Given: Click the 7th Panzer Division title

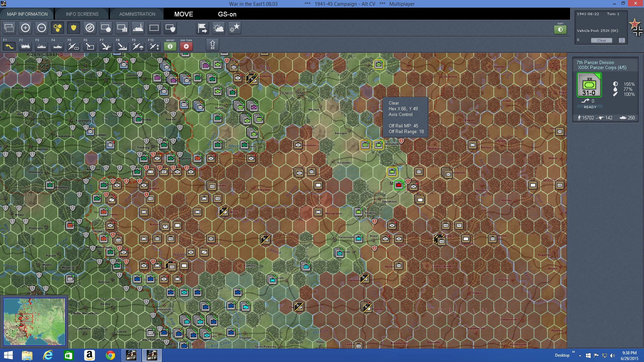Looking at the screenshot, I should coord(595,62).
